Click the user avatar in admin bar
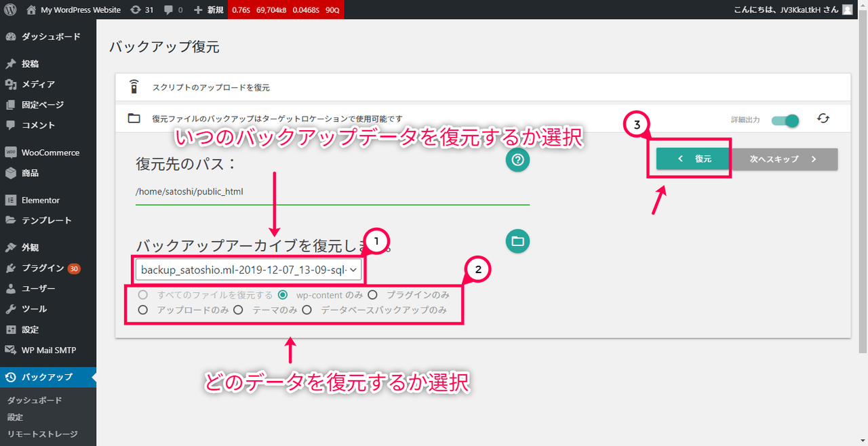 (x=847, y=10)
